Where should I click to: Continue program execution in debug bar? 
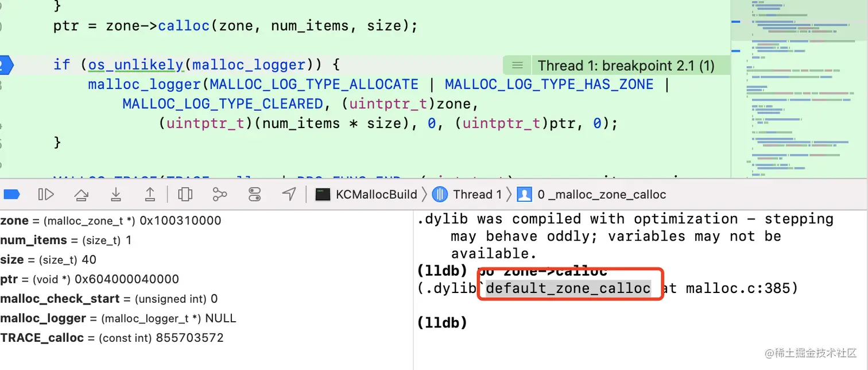pyautogui.click(x=46, y=195)
